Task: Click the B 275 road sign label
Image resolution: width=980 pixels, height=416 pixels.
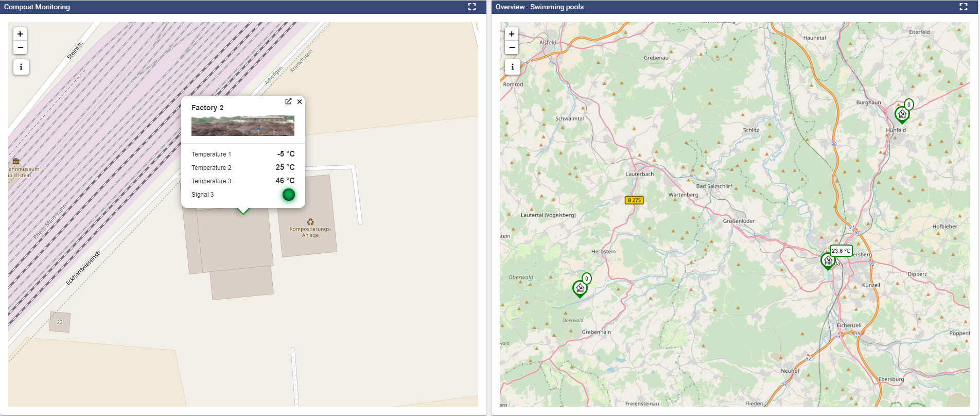Action: 634,200
